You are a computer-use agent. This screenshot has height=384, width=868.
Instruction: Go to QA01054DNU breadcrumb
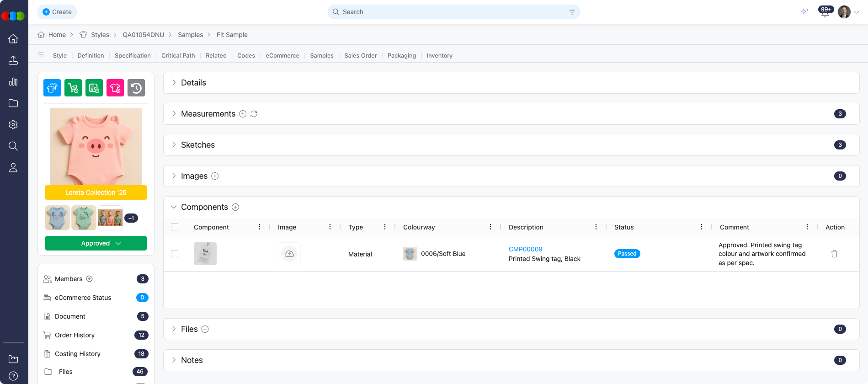144,35
